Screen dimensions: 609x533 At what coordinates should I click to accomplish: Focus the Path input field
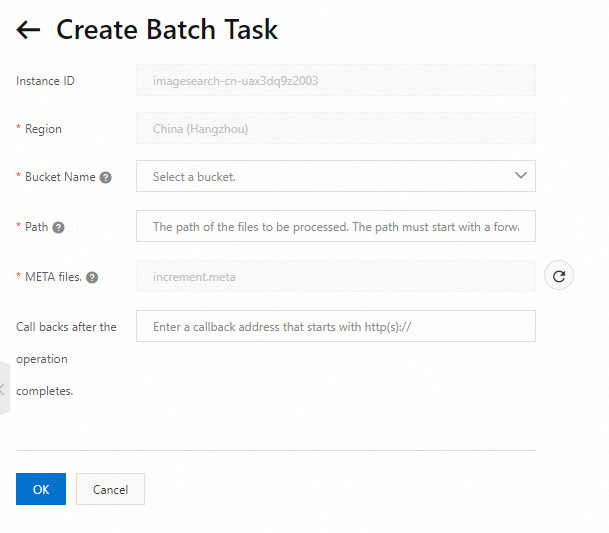[335, 226]
